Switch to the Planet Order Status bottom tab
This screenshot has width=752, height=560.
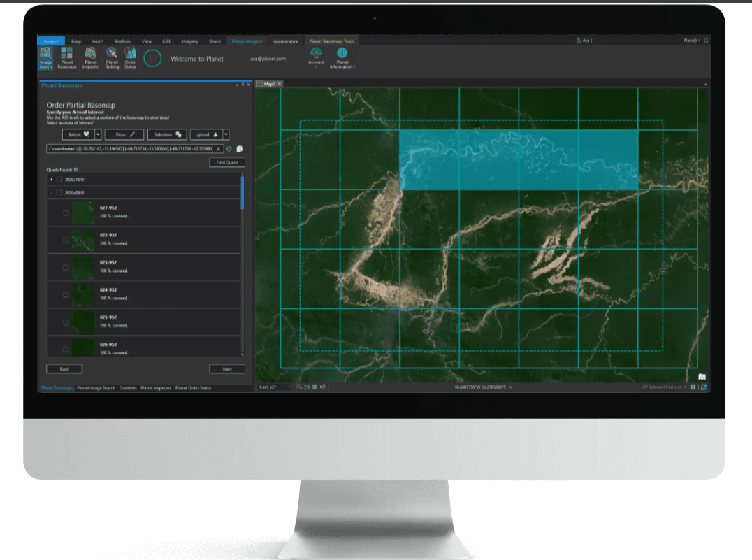tap(194, 388)
